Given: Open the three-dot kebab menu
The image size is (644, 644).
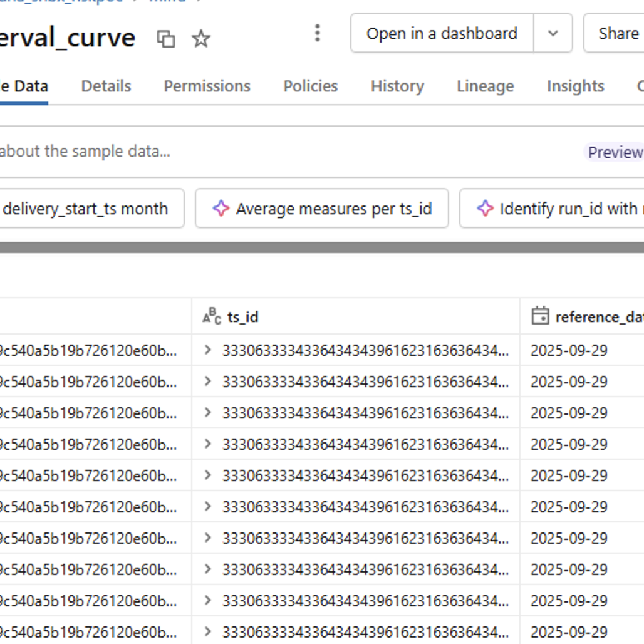Looking at the screenshot, I should [x=318, y=33].
